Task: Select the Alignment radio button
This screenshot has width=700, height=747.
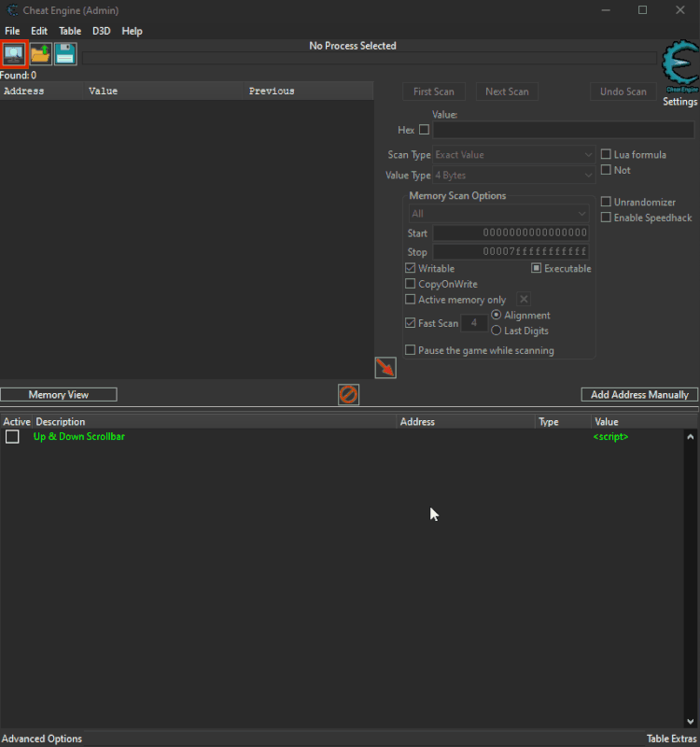Action: pos(497,315)
